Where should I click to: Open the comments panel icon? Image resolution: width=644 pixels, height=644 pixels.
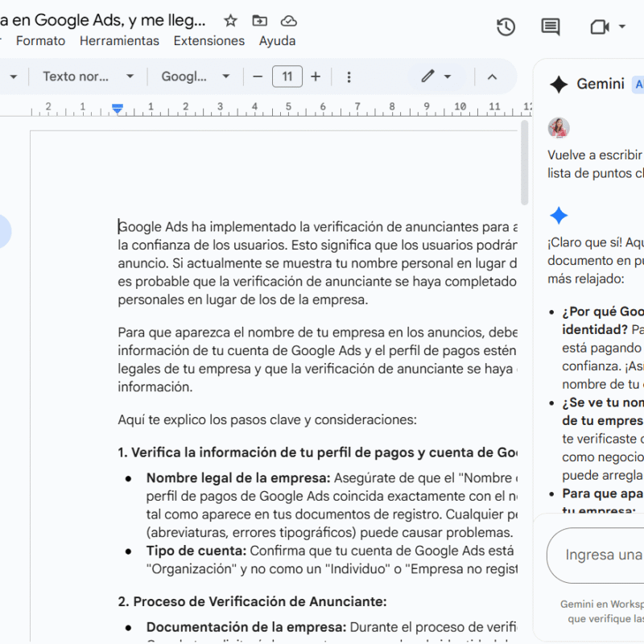pos(551,27)
